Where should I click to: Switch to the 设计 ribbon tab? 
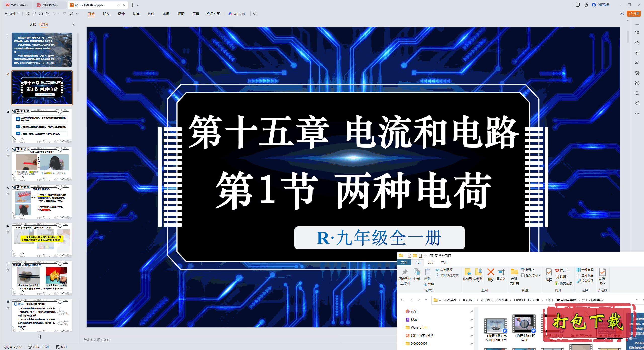click(x=121, y=14)
